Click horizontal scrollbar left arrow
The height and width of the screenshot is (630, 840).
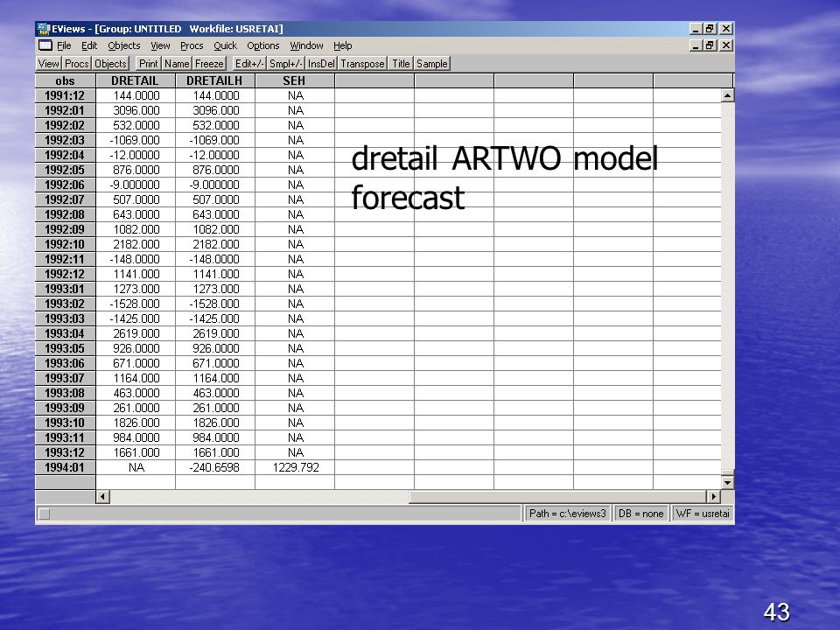103,497
